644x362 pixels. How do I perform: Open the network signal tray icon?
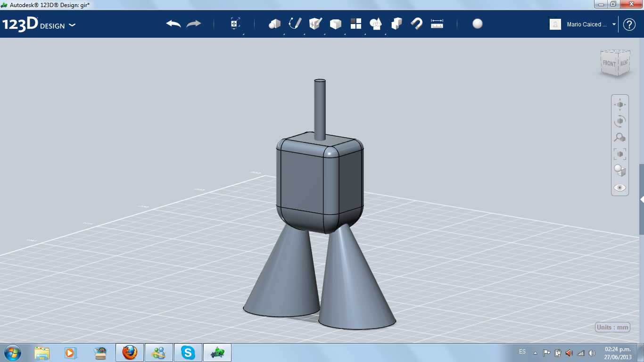[581, 353]
